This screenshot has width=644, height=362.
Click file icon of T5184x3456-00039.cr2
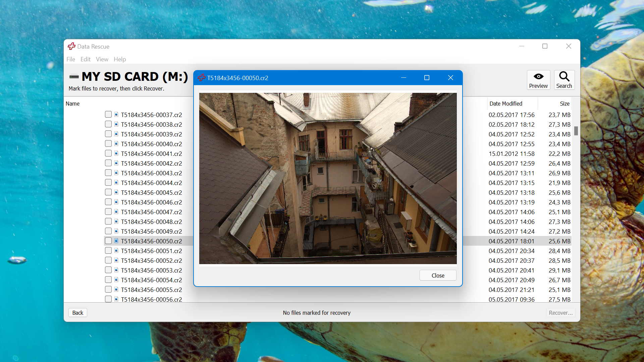point(116,134)
